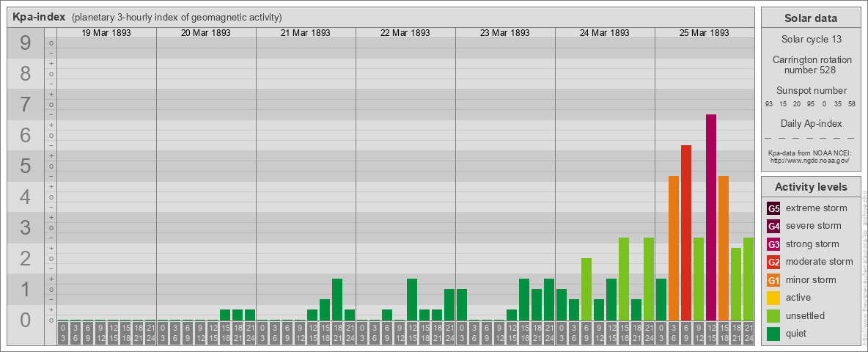Click the 'strong storm' legend label
Viewport: 868px width, 352px height.
(812, 244)
